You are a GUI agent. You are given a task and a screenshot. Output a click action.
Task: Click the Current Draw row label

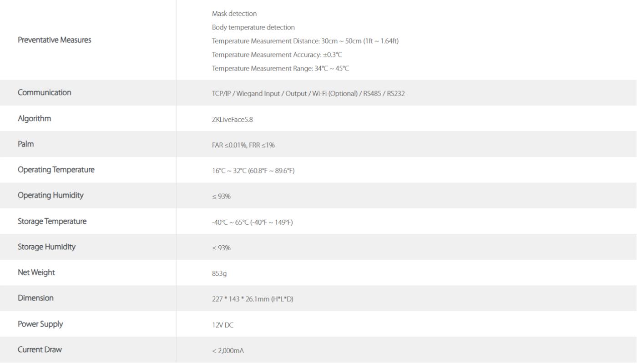point(40,350)
